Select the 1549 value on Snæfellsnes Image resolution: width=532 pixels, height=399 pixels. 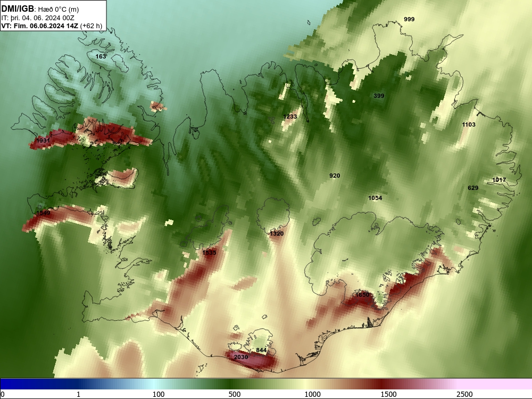[x=43, y=213]
